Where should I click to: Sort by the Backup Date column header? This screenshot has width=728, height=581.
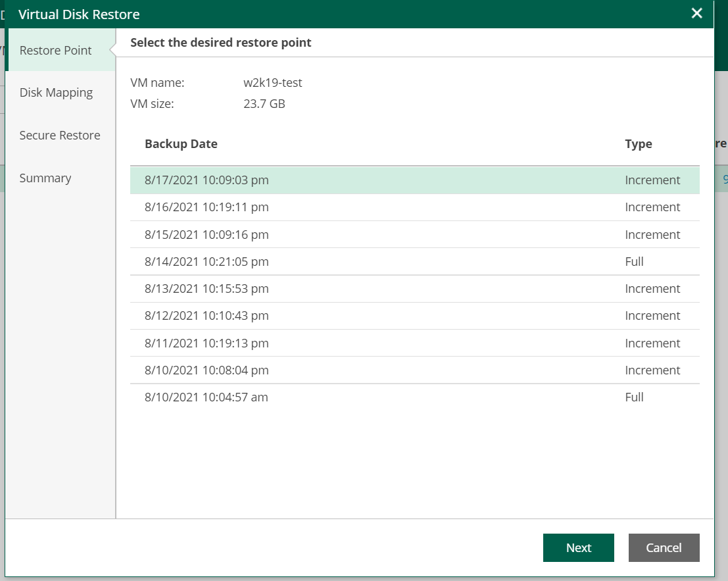[181, 144]
